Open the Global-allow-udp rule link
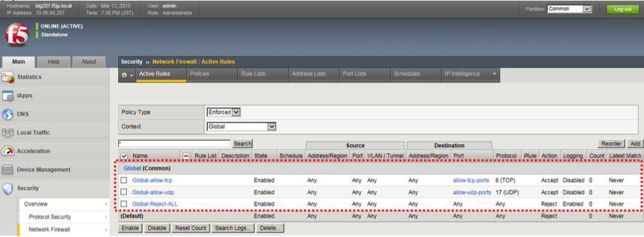Image resolution: width=644 pixels, height=237 pixels. click(152, 192)
